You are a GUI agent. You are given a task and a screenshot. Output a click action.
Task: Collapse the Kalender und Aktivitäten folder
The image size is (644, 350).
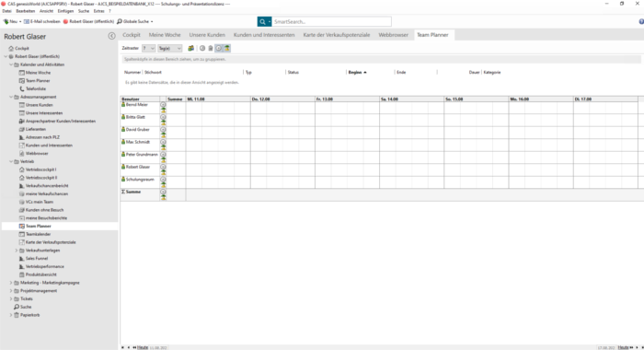click(11, 64)
